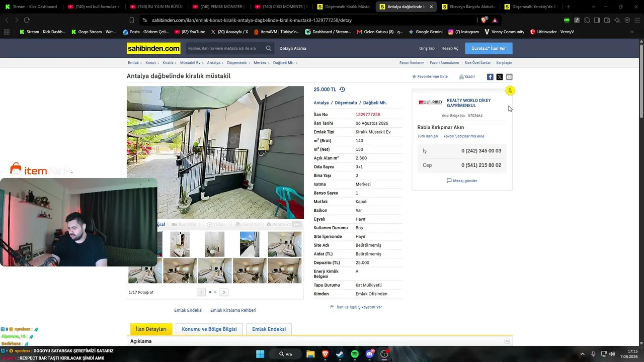Share the listing on Facebook
This screenshot has width=644, height=362.
490,77
